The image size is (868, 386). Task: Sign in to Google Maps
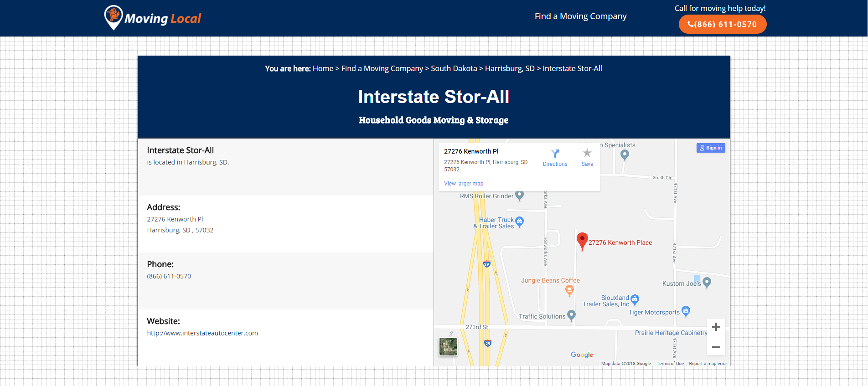point(711,148)
